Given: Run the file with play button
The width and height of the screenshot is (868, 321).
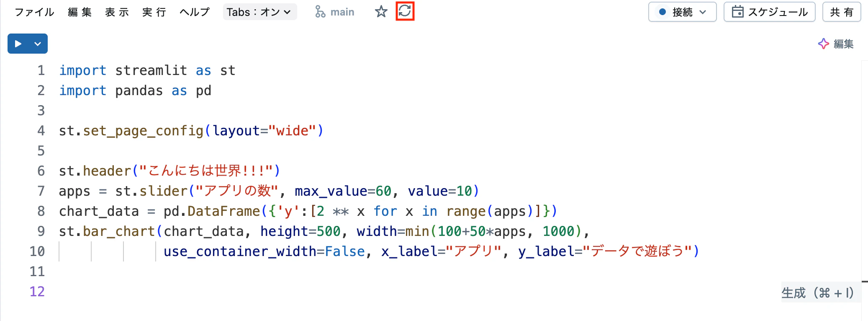Looking at the screenshot, I should [x=18, y=44].
